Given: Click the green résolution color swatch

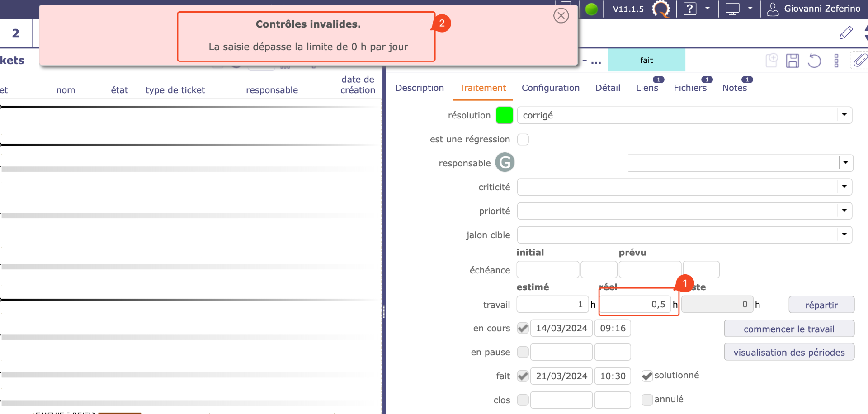Looking at the screenshot, I should (x=505, y=115).
